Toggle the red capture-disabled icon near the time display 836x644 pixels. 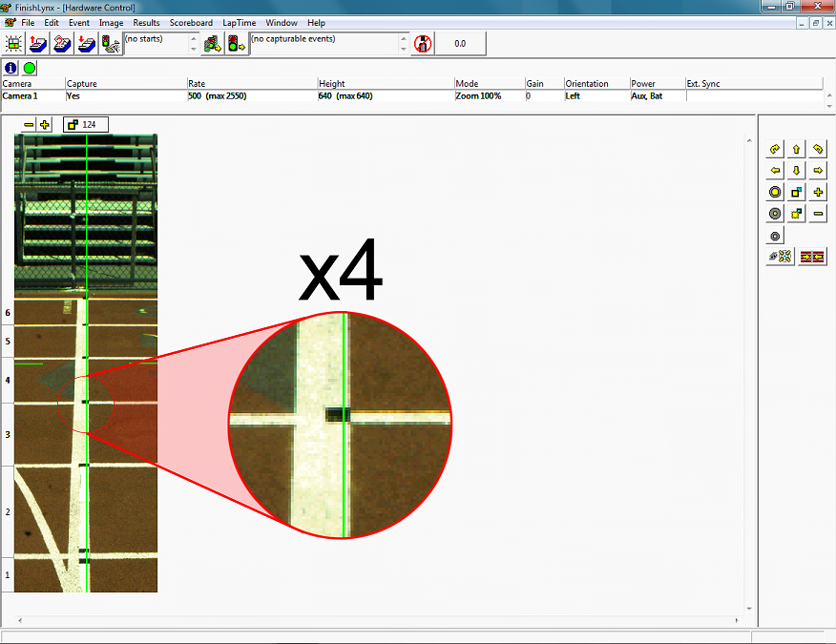pos(422,43)
